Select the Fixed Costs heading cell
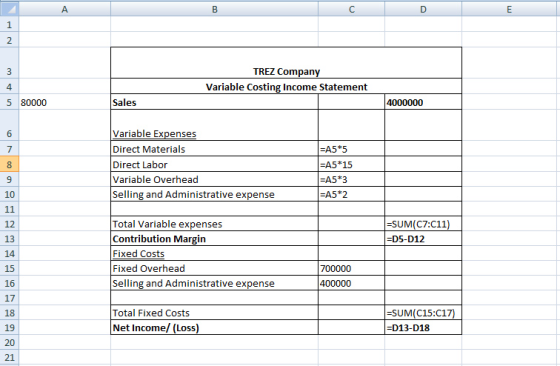Viewport: 560px width, 366px height. point(214,254)
